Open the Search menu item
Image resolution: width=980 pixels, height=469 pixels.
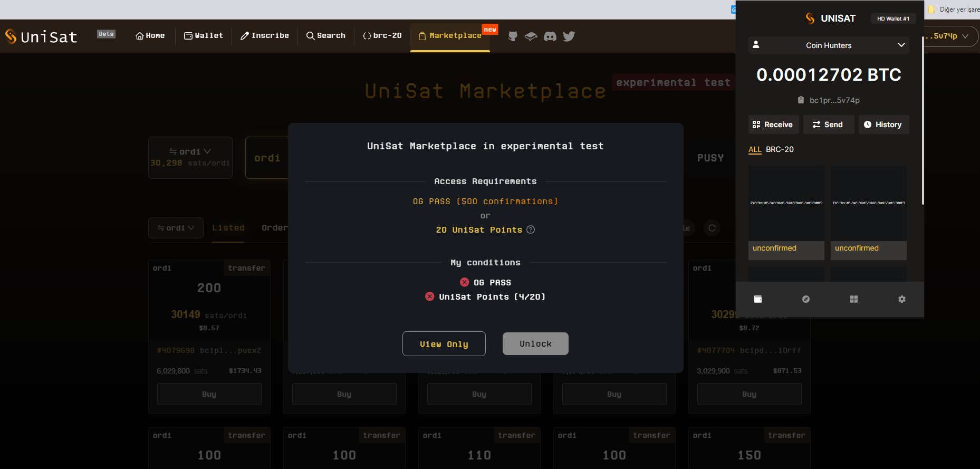click(326, 36)
